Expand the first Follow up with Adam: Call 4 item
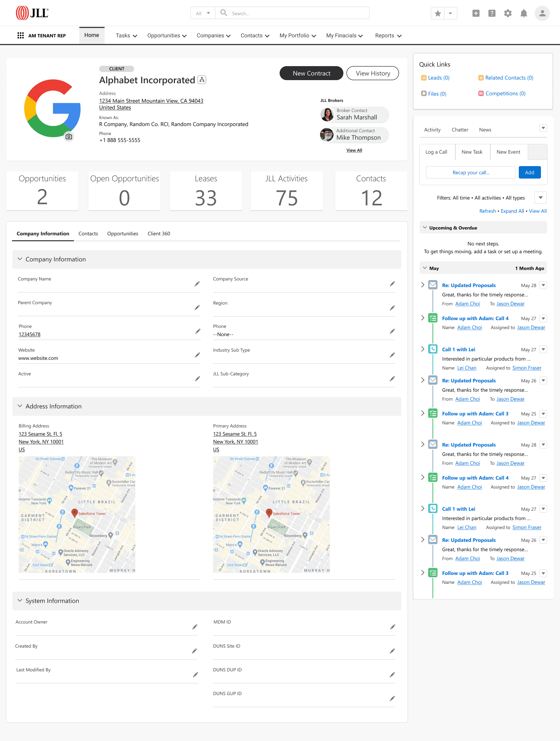560x741 pixels. pyautogui.click(x=423, y=318)
